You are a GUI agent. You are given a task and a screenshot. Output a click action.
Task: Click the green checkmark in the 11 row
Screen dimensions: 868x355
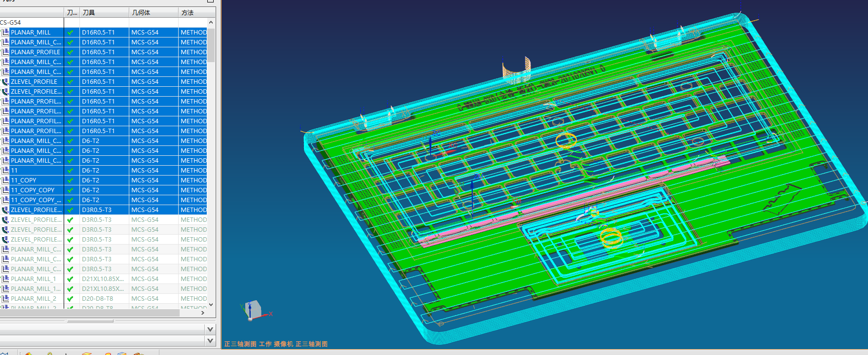coord(71,171)
